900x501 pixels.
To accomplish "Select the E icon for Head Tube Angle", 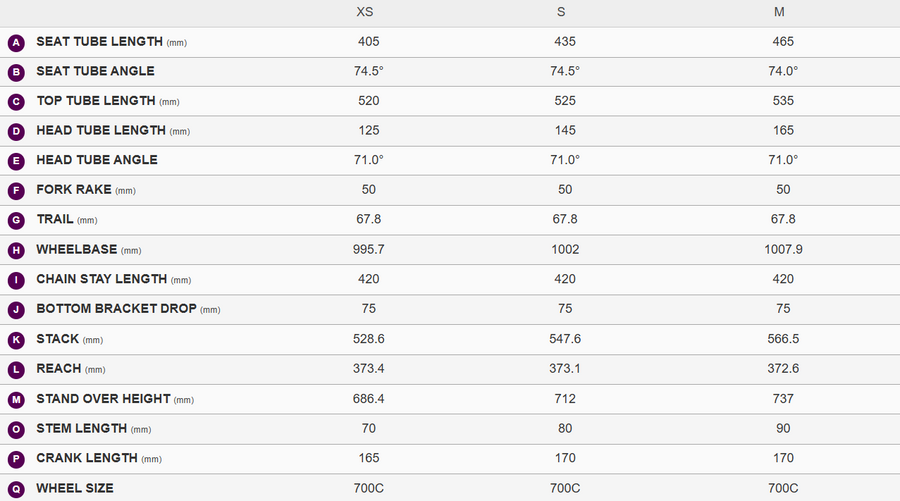I will pos(16,161).
